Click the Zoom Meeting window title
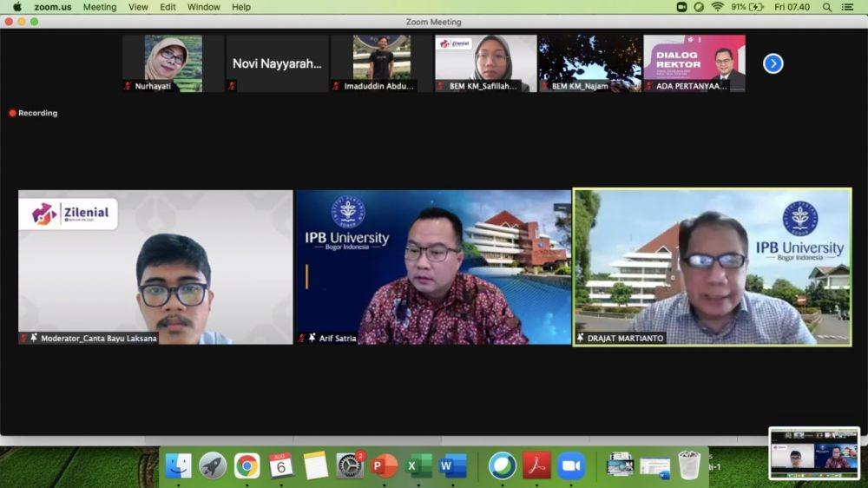This screenshot has height=488, width=868. [x=433, y=22]
